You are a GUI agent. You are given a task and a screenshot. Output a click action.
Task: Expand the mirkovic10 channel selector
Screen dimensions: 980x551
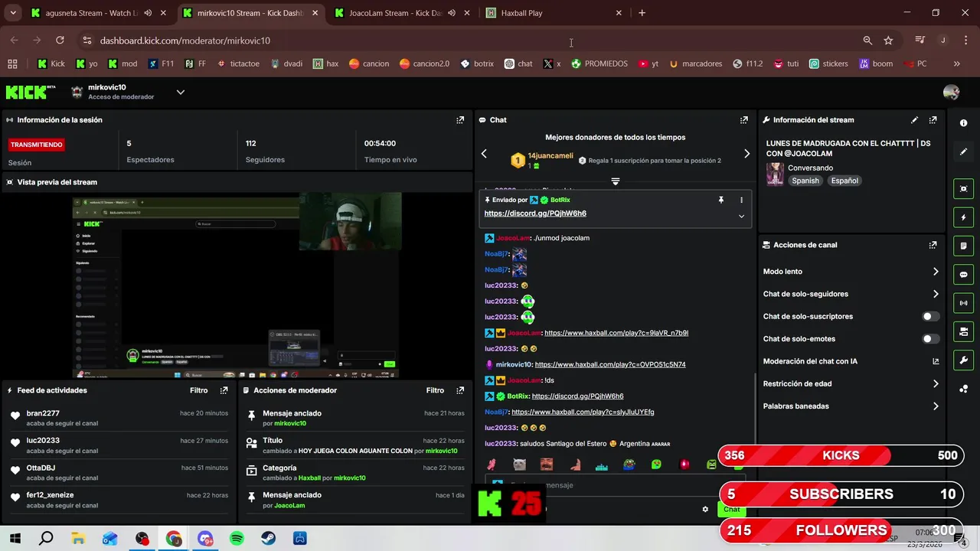pos(181,92)
